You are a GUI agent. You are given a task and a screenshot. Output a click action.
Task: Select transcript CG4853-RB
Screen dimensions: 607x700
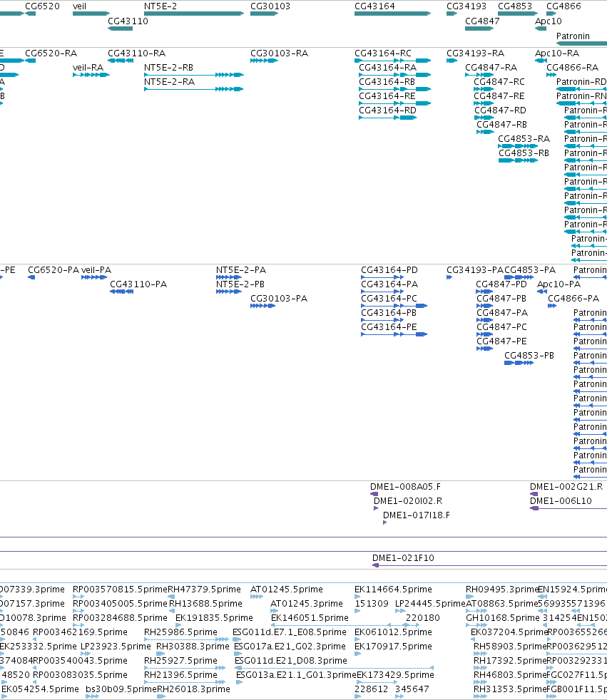pos(518,160)
